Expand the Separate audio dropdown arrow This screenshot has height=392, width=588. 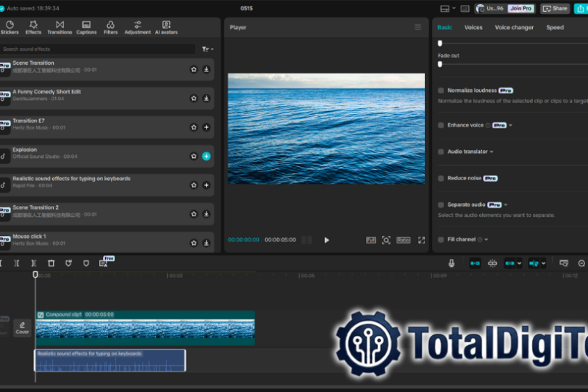tap(506, 204)
